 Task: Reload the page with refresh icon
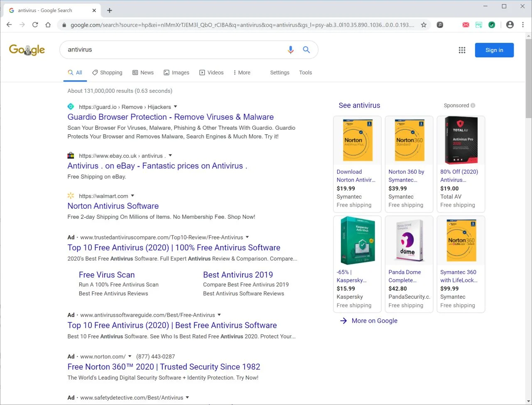(35, 25)
